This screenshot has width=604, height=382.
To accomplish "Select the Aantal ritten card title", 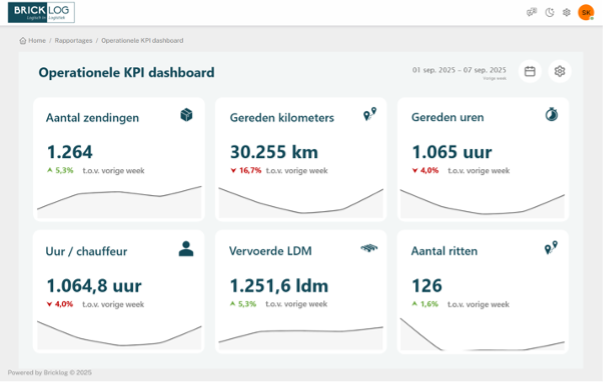I will tap(444, 251).
